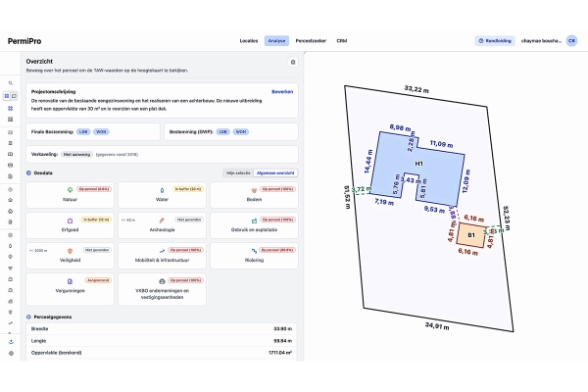This screenshot has width=588, height=392.
Task: Click the Handleiding button
Action: [495, 41]
